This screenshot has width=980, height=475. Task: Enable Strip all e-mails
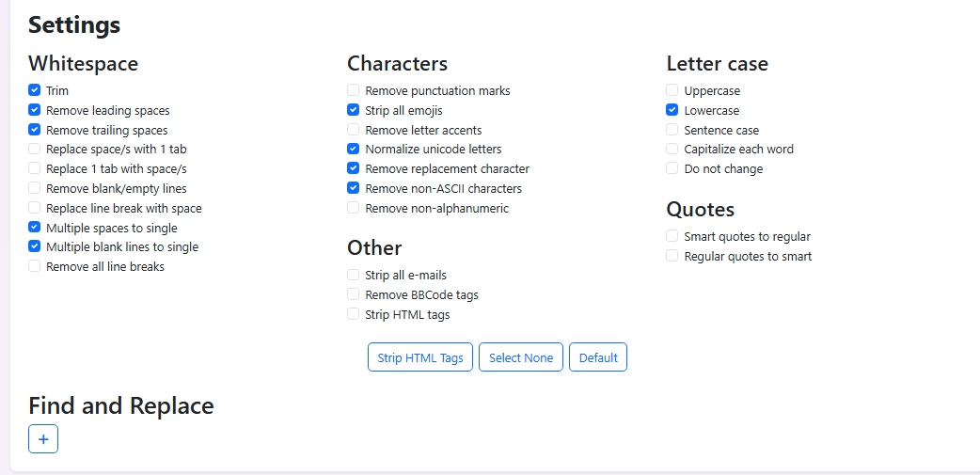click(353, 275)
